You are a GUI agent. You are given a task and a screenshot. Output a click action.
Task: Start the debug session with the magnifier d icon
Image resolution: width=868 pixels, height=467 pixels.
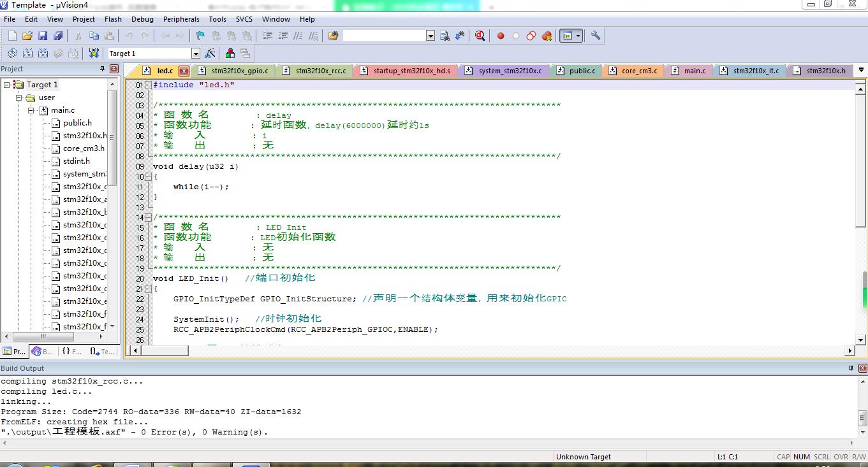pyautogui.click(x=480, y=36)
